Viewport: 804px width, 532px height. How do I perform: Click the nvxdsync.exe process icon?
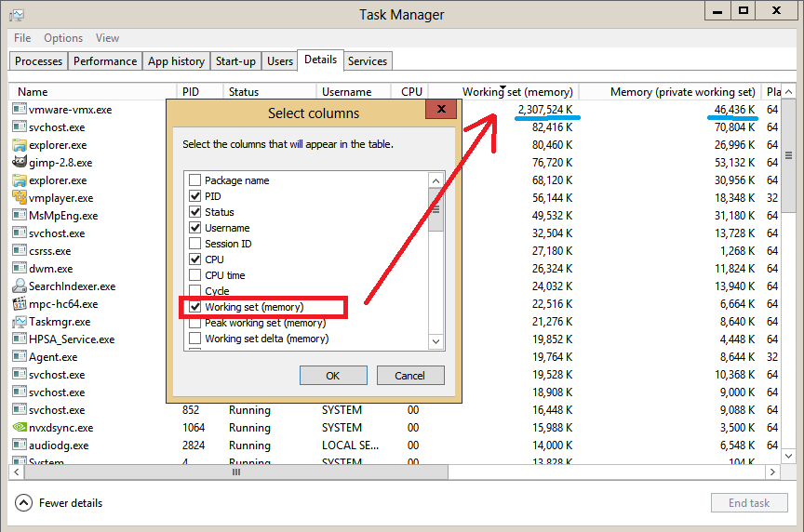coord(20,428)
